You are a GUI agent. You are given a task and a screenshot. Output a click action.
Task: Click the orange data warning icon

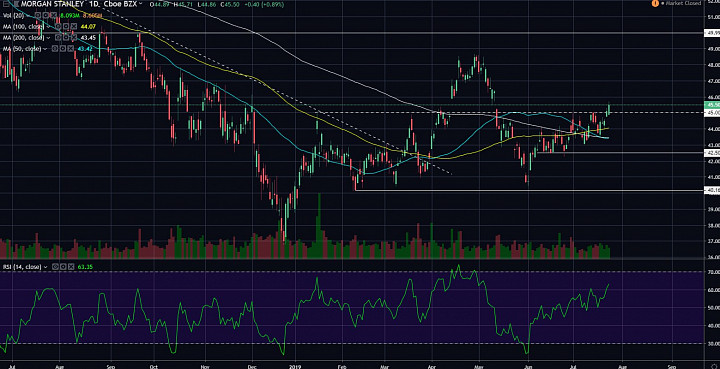click(655, 3)
